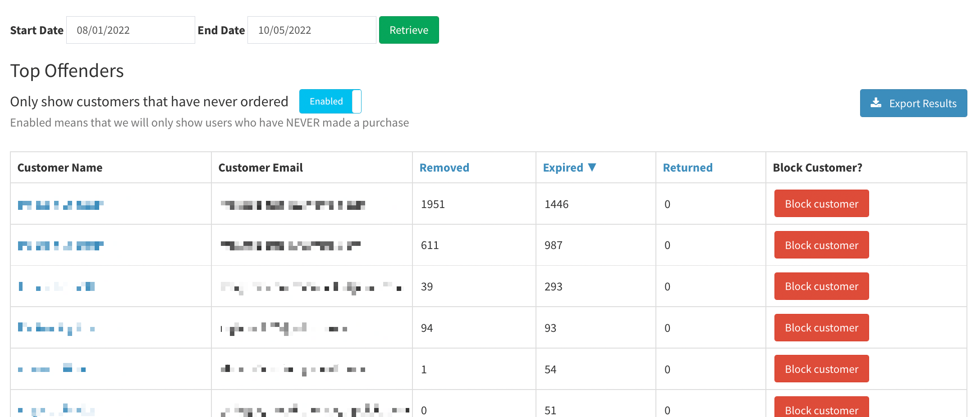Sort table by Removed column

[444, 168]
